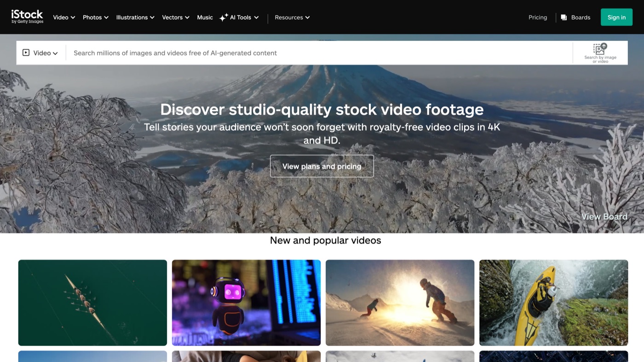This screenshot has width=644, height=362.
Task: Go to the iStock home logo
Action: (x=27, y=17)
